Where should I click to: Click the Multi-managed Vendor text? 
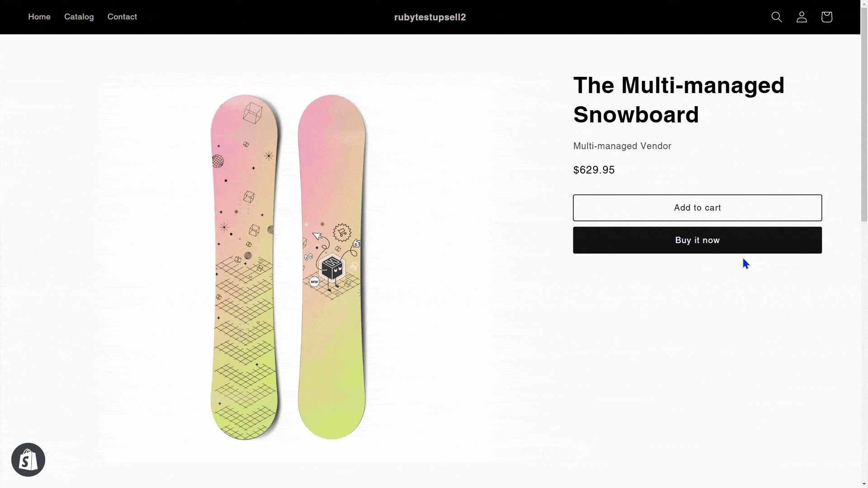(x=622, y=146)
